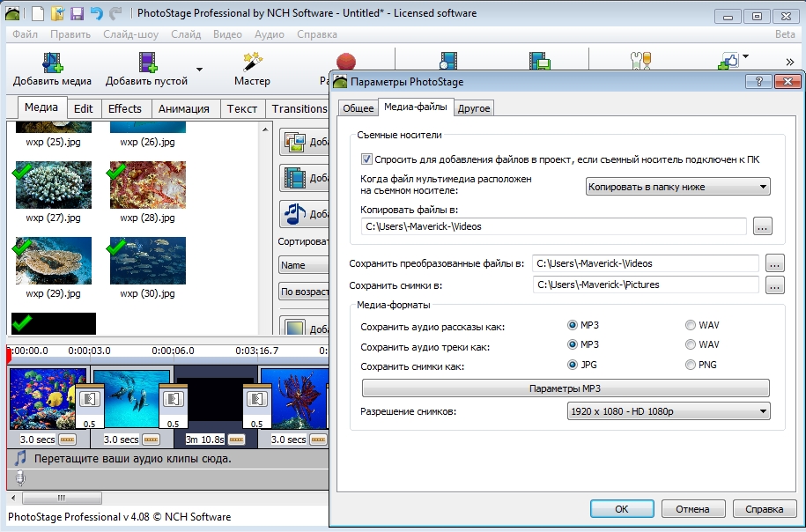Select the wxp (27).jpg thumbnail
806x532 pixels.
(54, 185)
